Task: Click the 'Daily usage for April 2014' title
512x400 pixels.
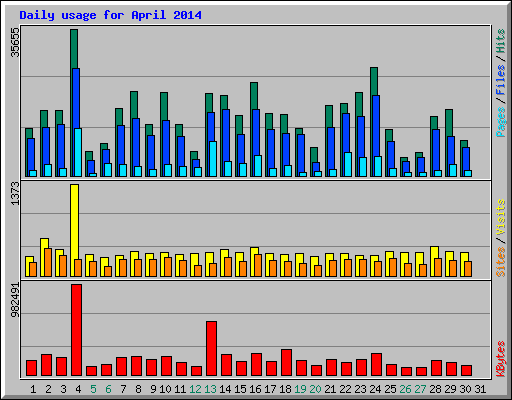Action: [110, 15]
